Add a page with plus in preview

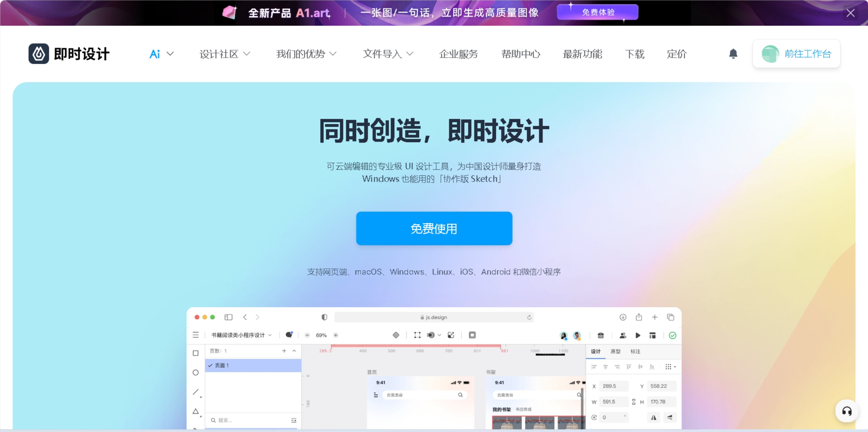pos(284,351)
